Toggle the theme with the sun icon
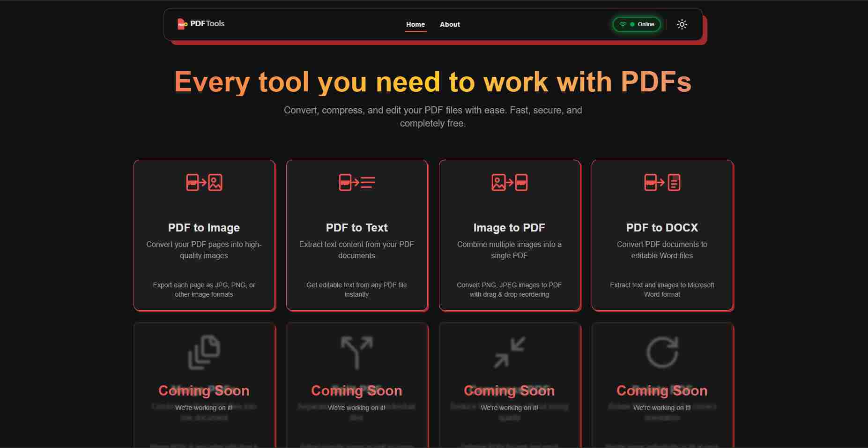Screen dimensions: 868x448 coord(682,24)
